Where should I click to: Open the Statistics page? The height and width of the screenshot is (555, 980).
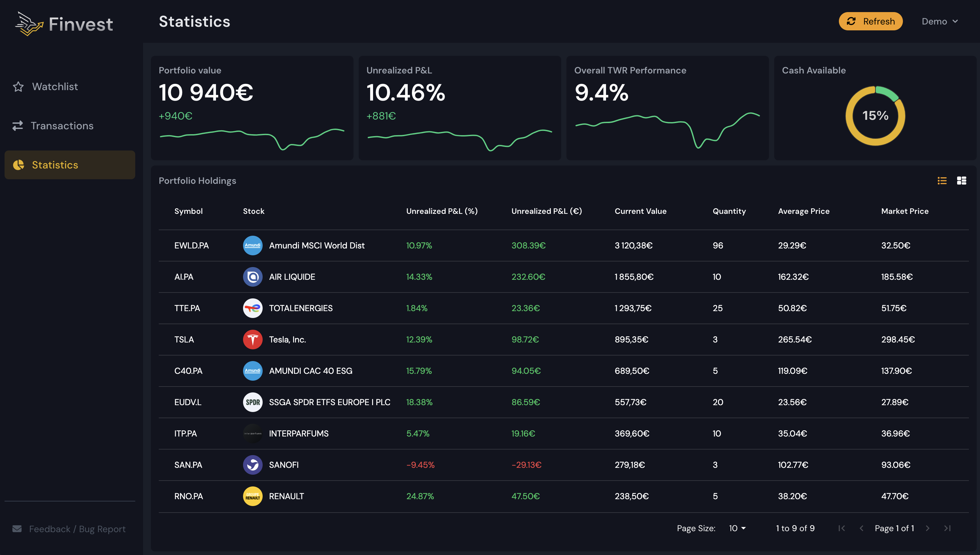click(x=70, y=165)
